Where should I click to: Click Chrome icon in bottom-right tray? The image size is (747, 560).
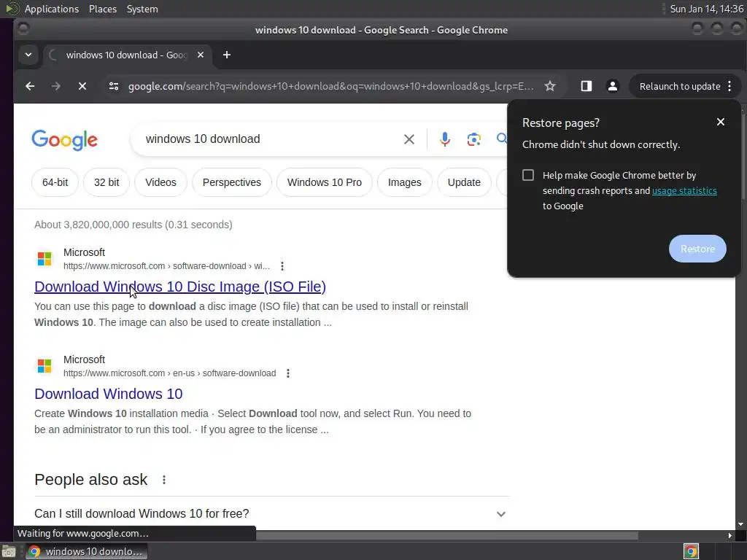(691, 551)
